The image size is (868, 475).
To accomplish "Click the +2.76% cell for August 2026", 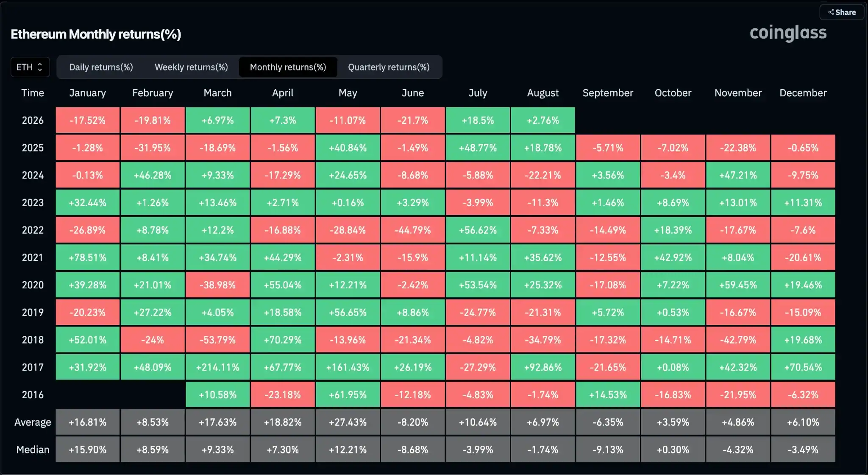I will point(543,120).
